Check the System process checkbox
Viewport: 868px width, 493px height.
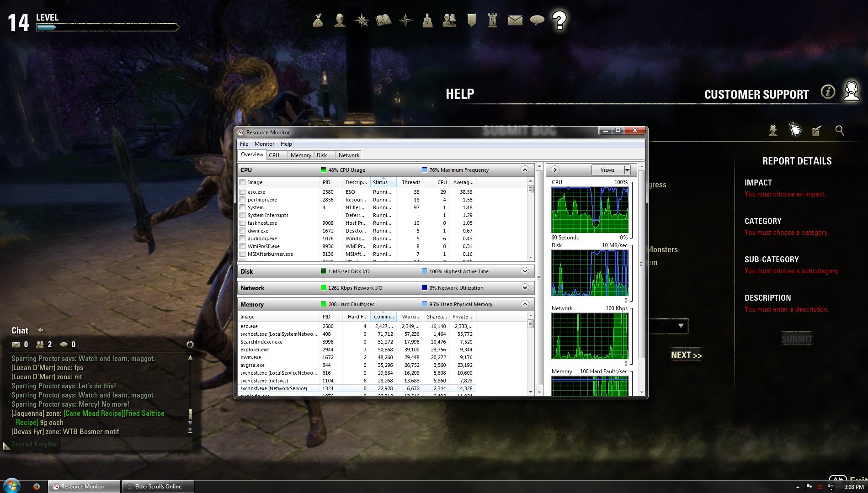(243, 207)
